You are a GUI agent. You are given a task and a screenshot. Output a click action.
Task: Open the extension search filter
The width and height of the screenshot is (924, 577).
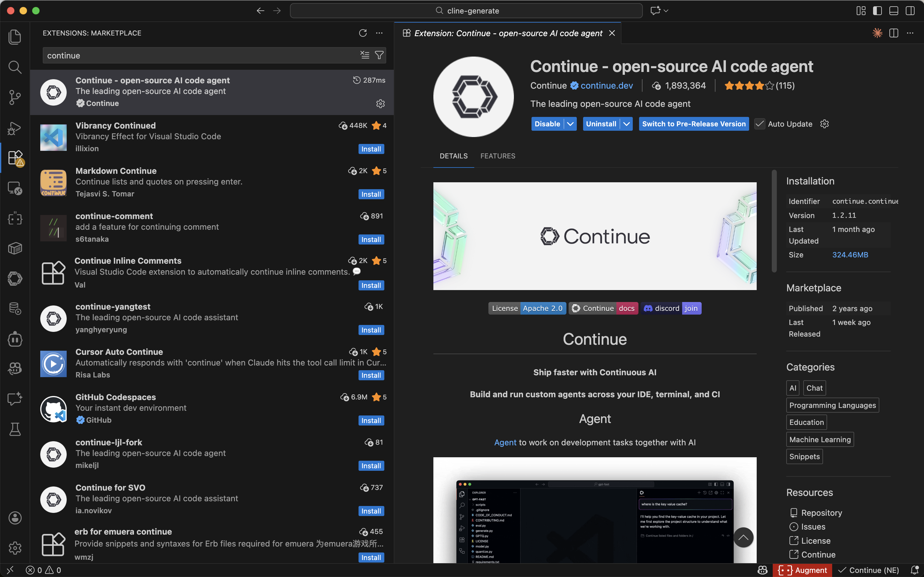(379, 55)
